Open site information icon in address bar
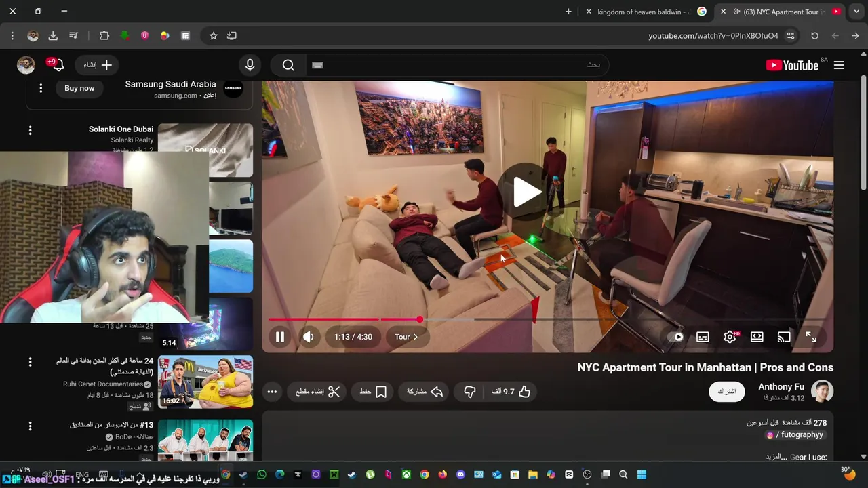Viewport: 868px width, 488px height. 791,36
